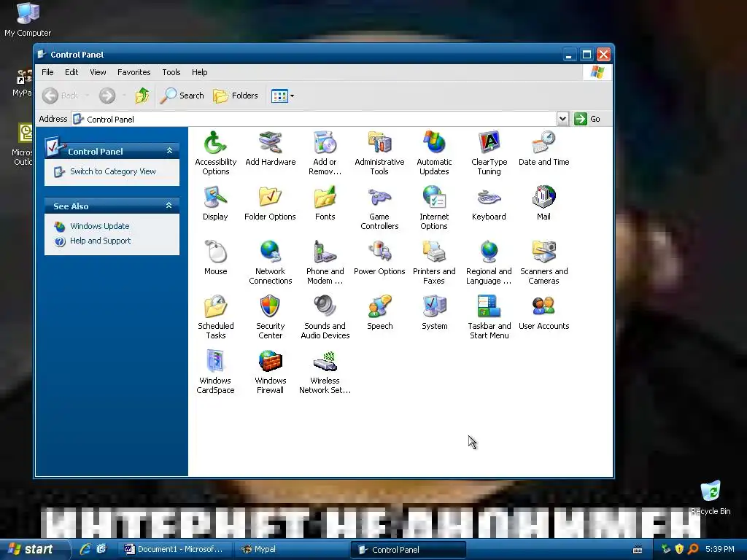Open Sounds and Audio Devices

pyautogui.click(x=325, y=317)
